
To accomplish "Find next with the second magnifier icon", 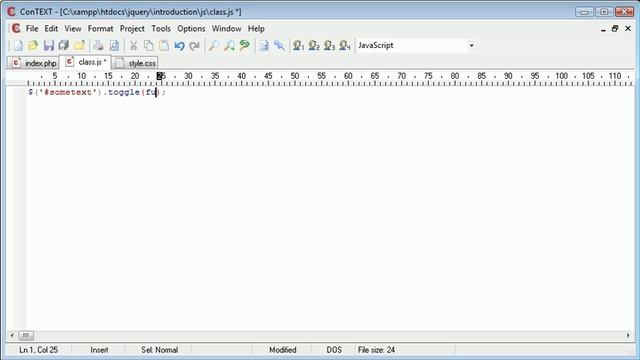I will (x=229, y=45).
